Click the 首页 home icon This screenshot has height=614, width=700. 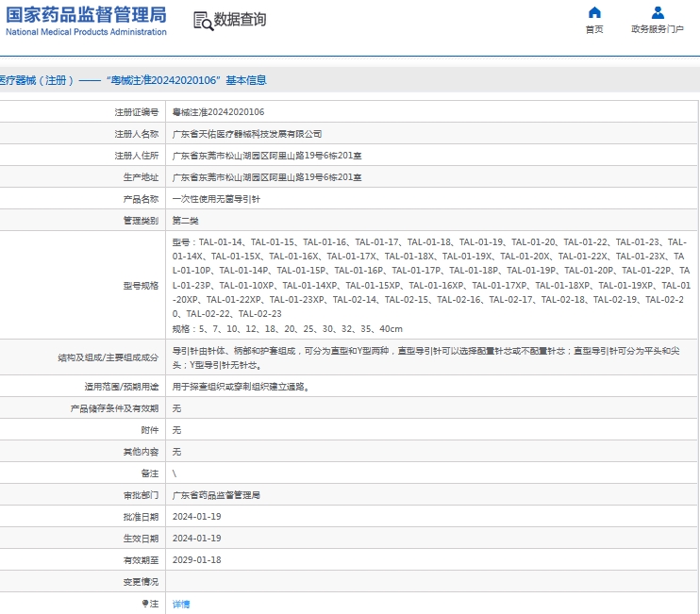[x=594, y=12]
